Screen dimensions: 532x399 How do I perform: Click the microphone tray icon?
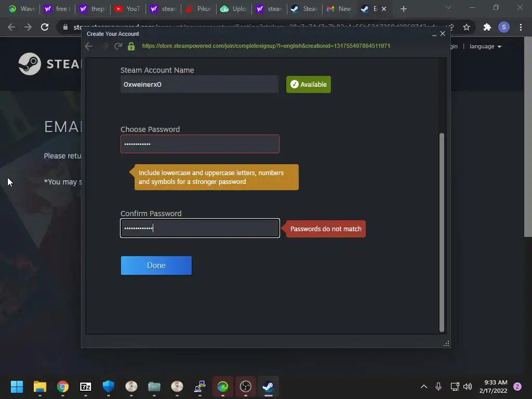click(x=438, y=387)
